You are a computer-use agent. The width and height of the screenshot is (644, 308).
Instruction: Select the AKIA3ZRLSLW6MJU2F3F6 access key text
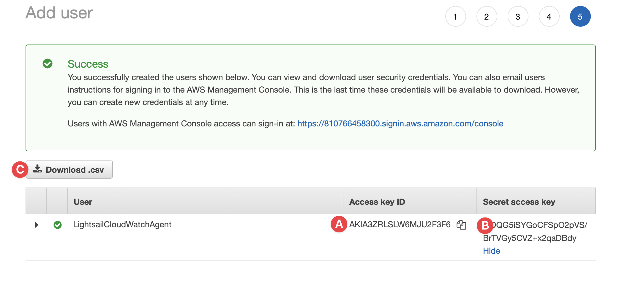(400, 225)
